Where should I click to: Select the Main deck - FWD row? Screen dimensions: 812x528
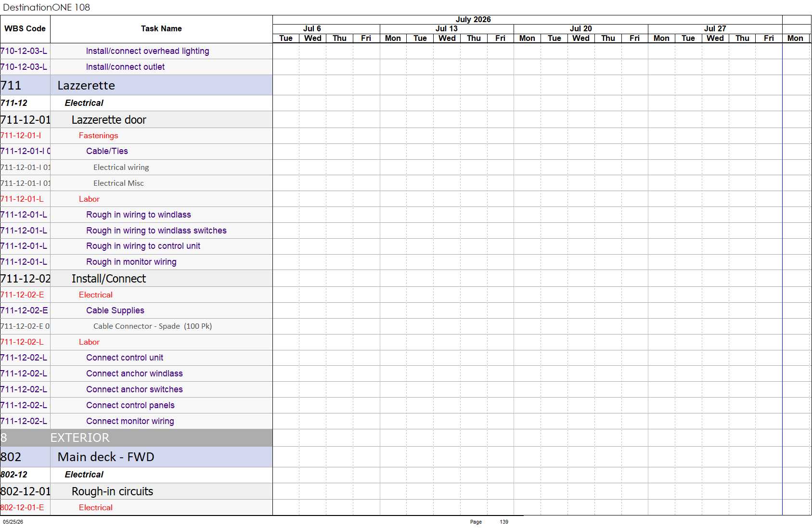click(x=136, y=457)
